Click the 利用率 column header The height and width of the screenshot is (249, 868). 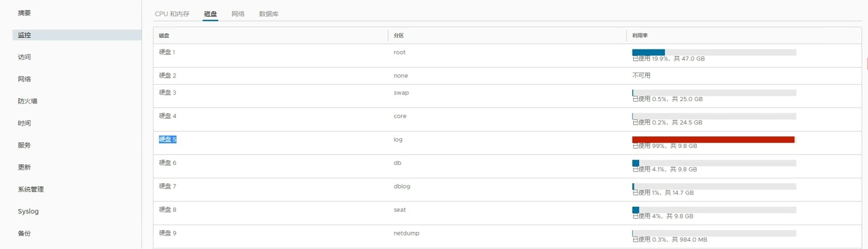pyautogui.click(x=640, y=35)
